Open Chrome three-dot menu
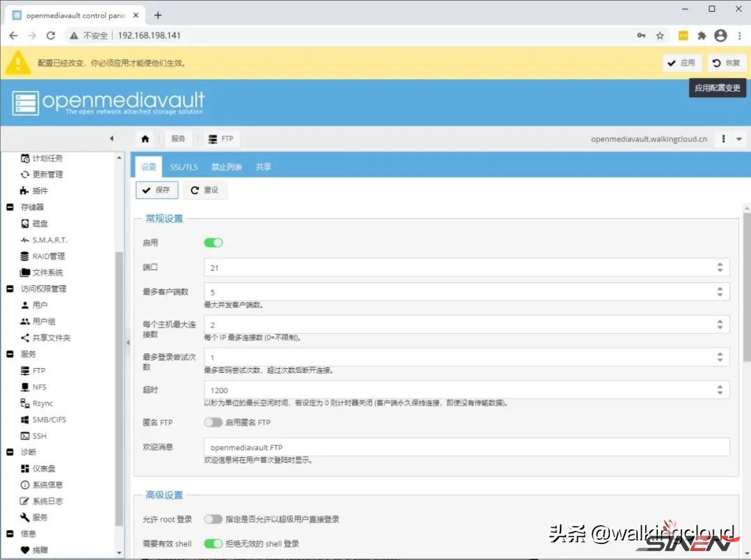The height and width of the screenshot is (560, 751). point(739,35)
